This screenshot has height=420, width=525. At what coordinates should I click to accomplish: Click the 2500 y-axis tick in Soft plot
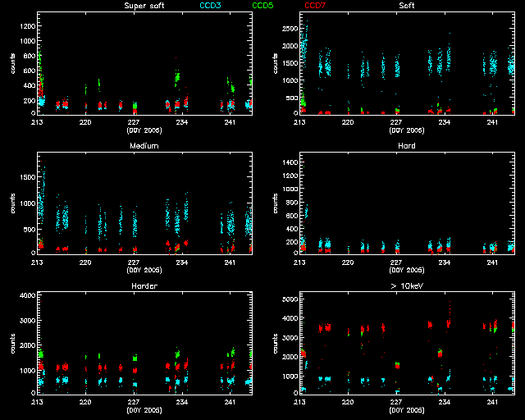coord(287,28)
